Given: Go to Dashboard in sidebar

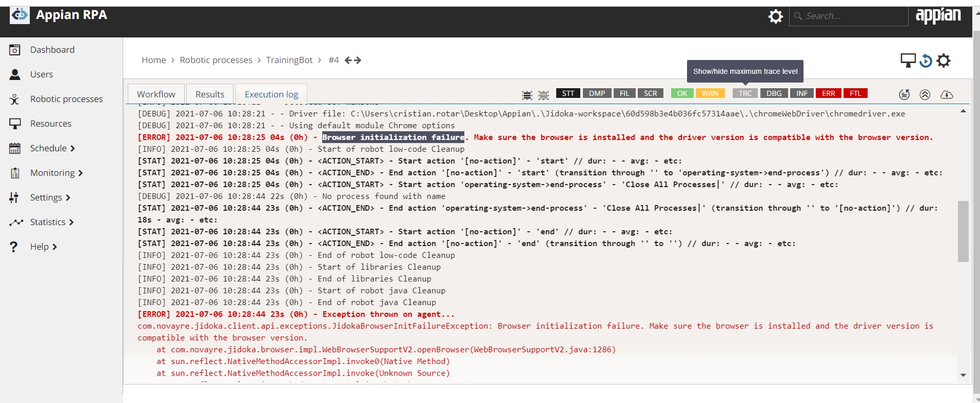Looking at the screenshot, I should [52, 50].
